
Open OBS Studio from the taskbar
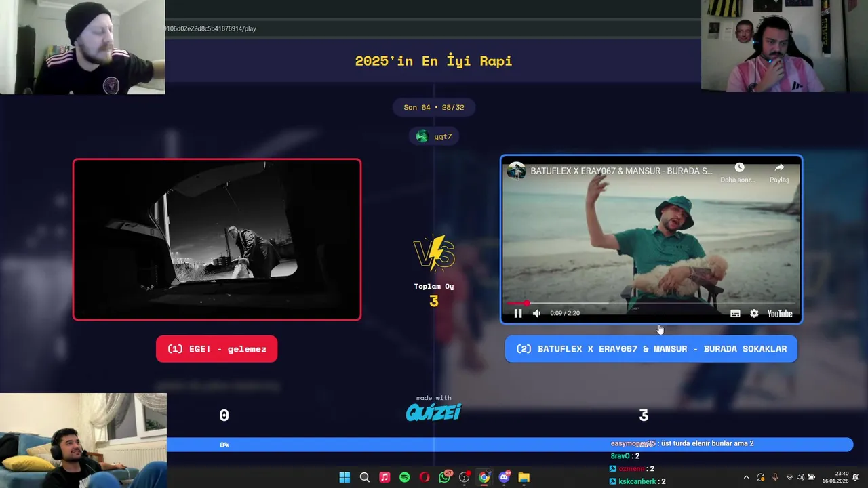click(x=465, y=477)
